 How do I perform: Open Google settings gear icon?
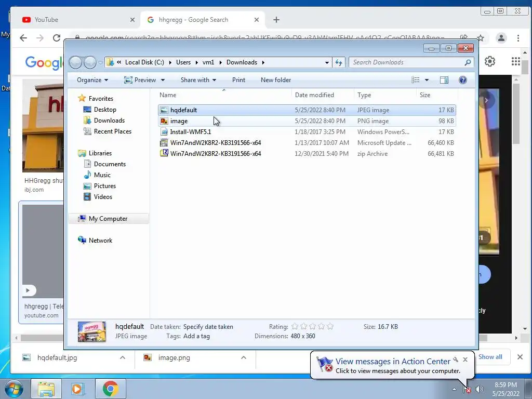pyautogui.click(x=489, y=61)
